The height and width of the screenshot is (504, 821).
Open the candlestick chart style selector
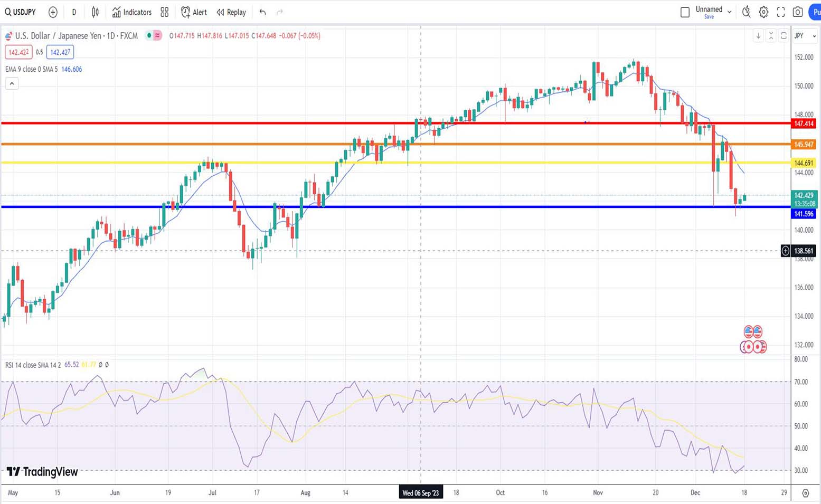coord(95,12)
